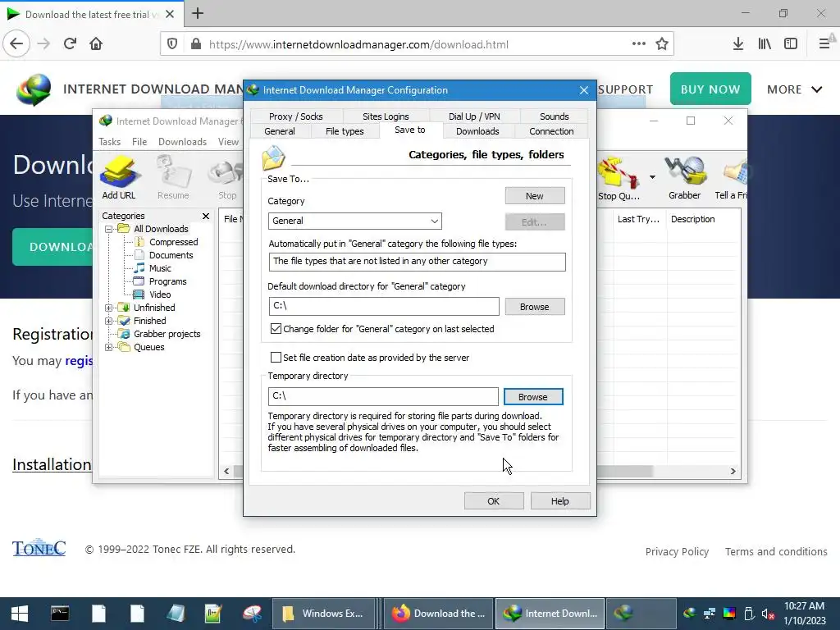Switch to Dial Up / VPN tab

[474, 116]
